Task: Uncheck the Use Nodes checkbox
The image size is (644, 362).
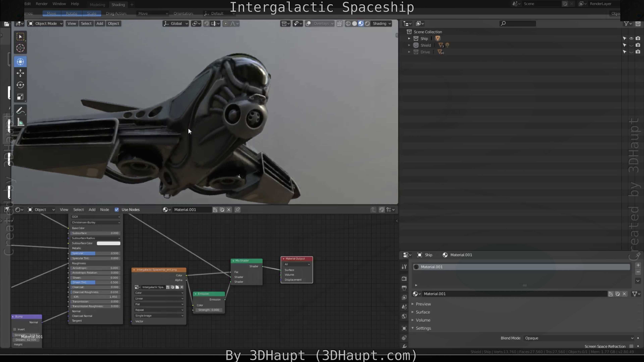Action: pyautogui.click(x=117, y=210)
